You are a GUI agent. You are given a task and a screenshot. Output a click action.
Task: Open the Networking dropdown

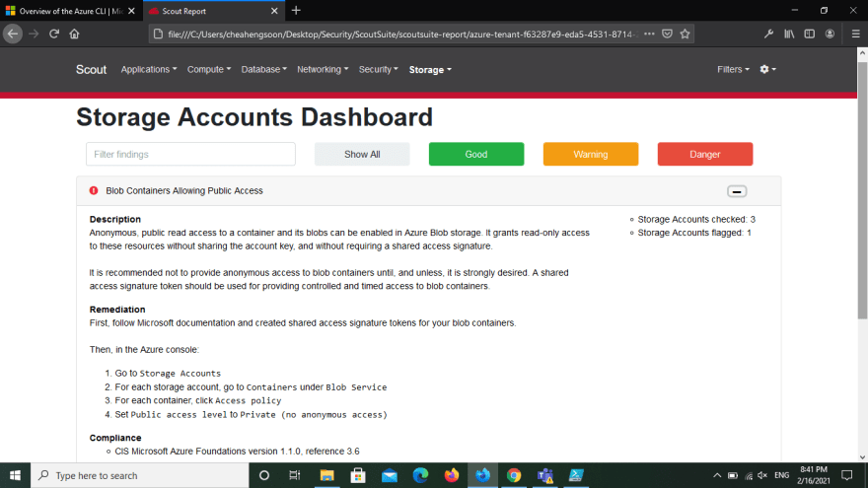click(x=323, y=70)
